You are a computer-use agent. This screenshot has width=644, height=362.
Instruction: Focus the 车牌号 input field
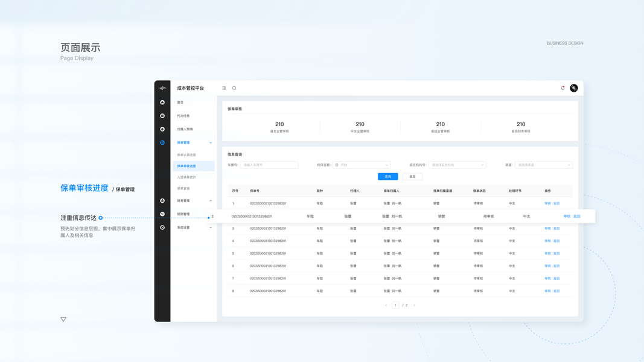(269, 165)
